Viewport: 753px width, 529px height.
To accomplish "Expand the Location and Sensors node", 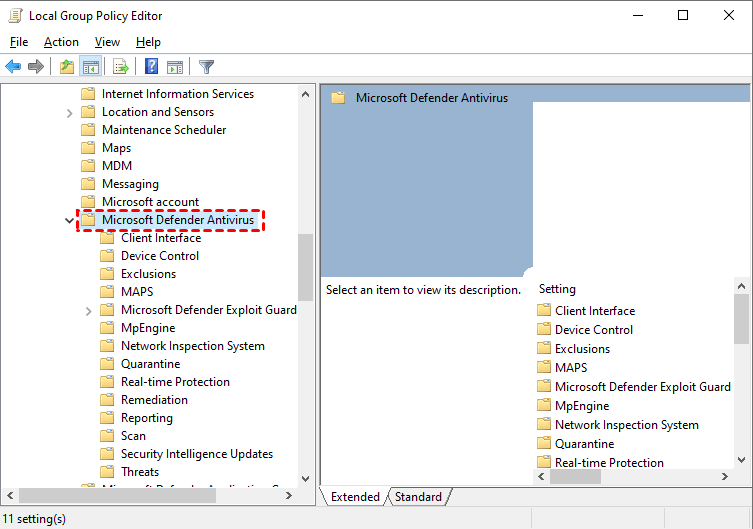I will click(x=69, y=113).
